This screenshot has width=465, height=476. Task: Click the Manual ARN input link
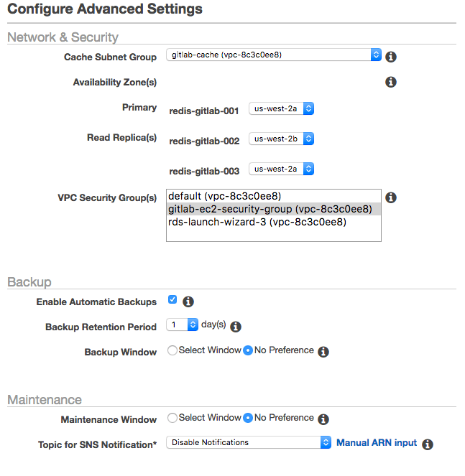click(377, 443)
